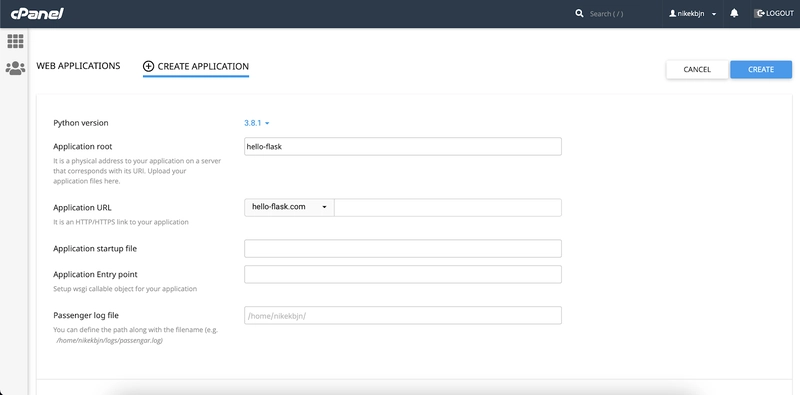The width and height of the screenshot is (800, 395).
Task: Click the Application Entry point field
Action: 403,274
